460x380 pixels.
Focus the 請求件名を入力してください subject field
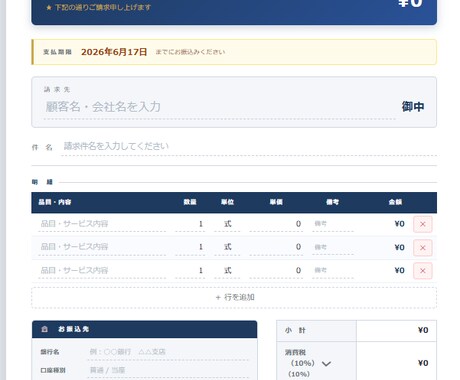pyautogui.click(x=249, y=146)
